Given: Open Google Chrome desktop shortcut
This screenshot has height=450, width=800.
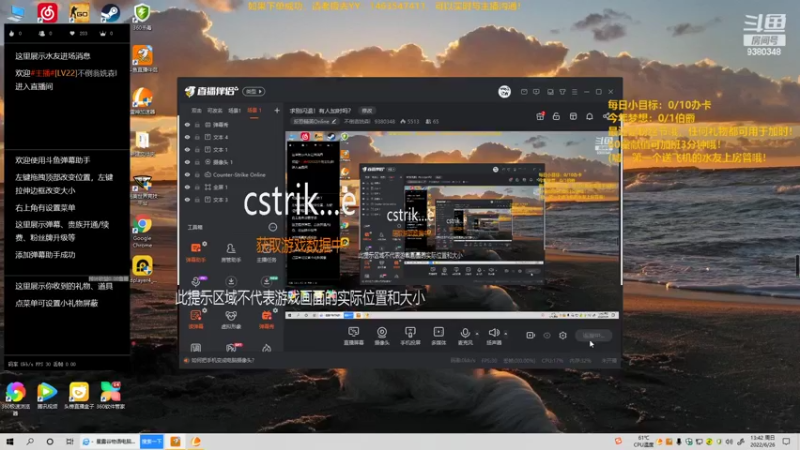Looking at the screenshot, I should click(x=142, y=230).
